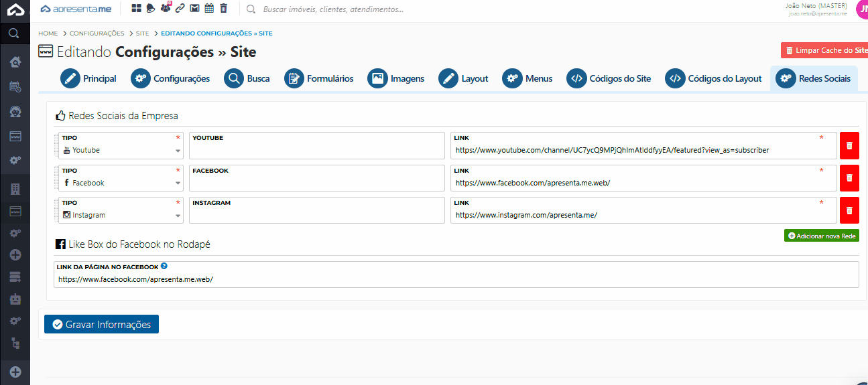Open the calendar icon in top toolbar
This screenshot has width=868, height=385.
(209, 9)
